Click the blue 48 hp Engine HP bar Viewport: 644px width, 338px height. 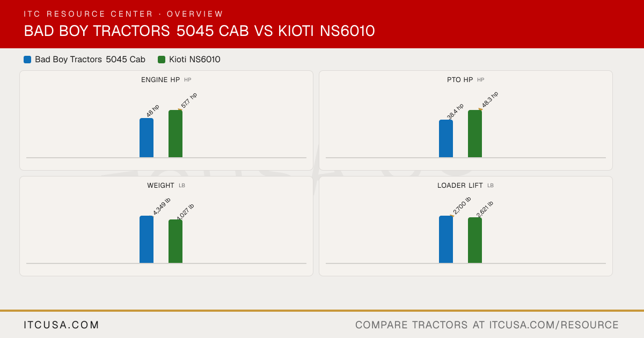point(147,138)
